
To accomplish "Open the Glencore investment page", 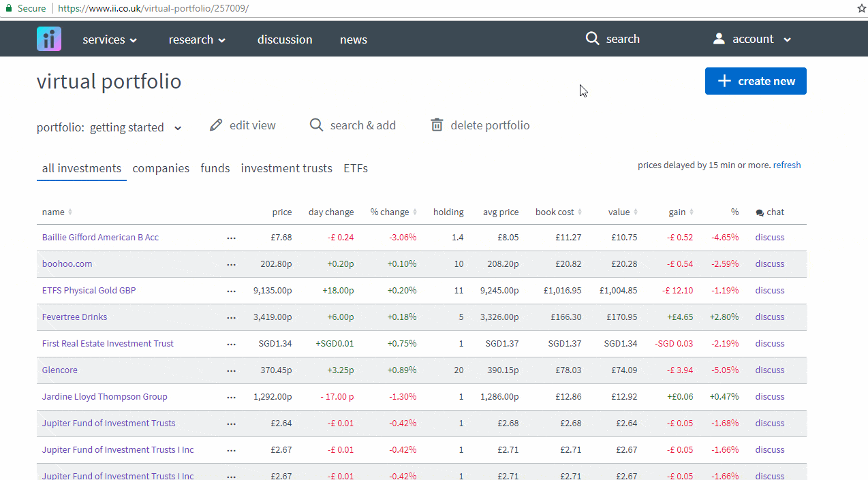I will point(60,370).
